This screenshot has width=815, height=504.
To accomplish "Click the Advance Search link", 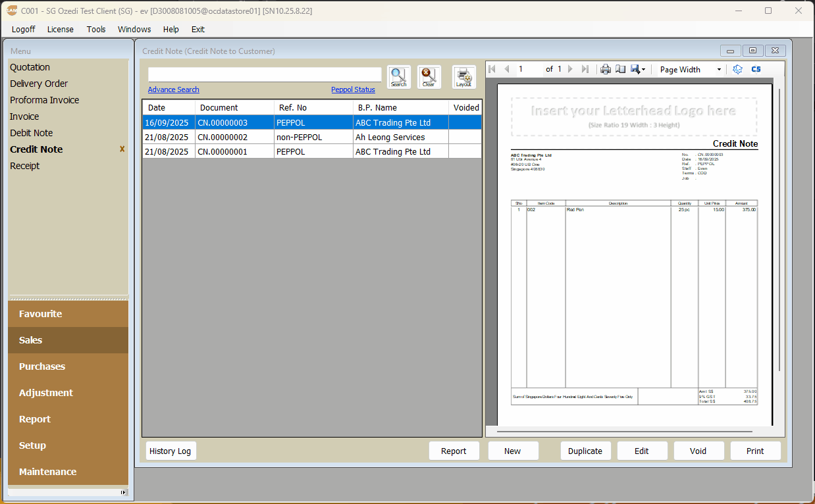I will point(173,89).
